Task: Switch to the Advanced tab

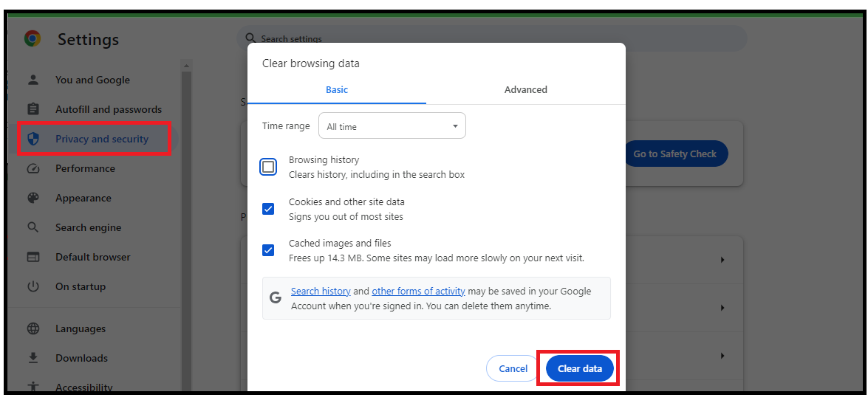Action: click(526, 89)
